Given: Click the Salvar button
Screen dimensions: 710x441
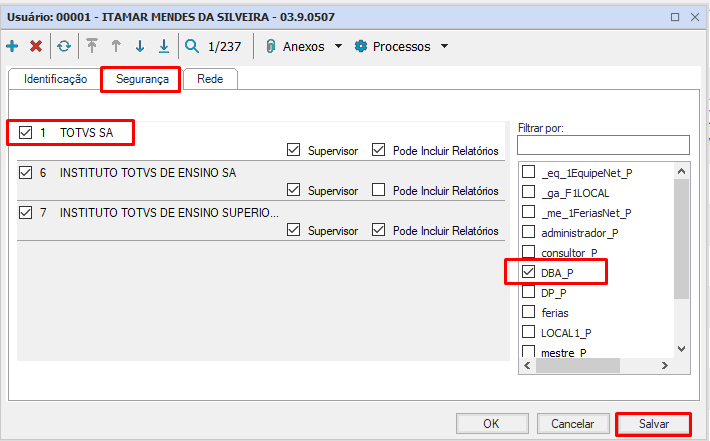Looking at the screenshot, I should (654, 424).
